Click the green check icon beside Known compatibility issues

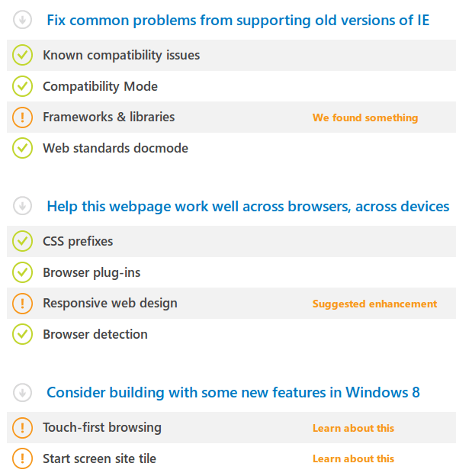[x=22, y=55]
